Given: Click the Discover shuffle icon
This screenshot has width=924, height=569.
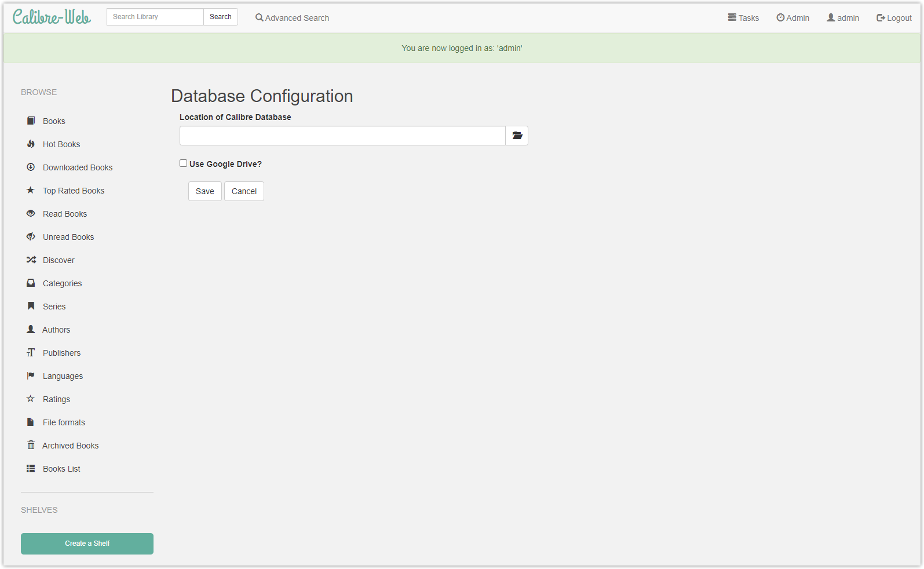Looking at the screenshot, I should tap(31, 260).
